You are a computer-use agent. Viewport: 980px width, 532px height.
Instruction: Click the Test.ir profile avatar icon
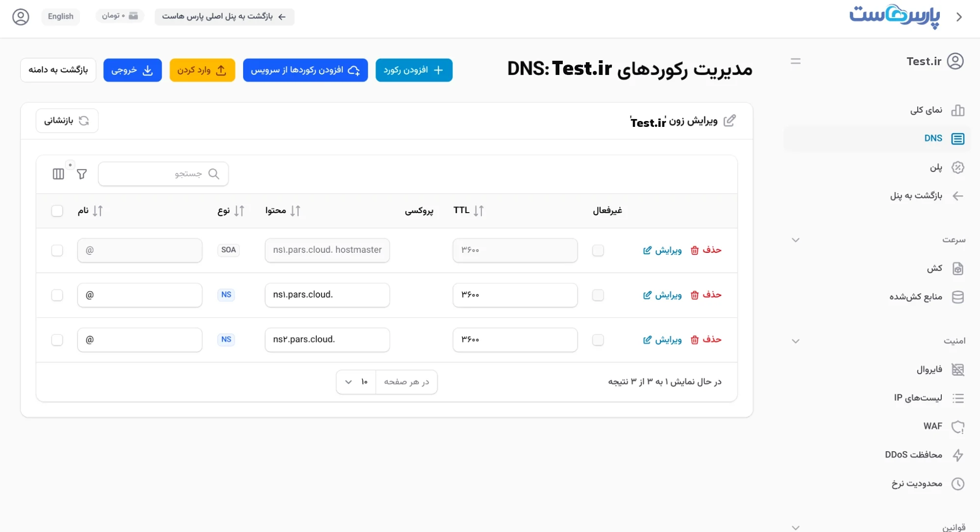click(x=955, y=61)
